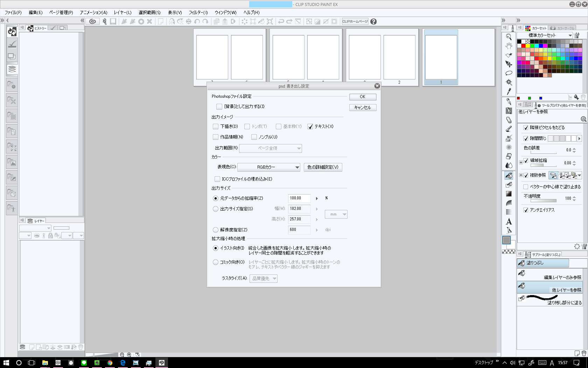
Task: Toggle ノンブル checkbox
Action: [x=254, y=137]
